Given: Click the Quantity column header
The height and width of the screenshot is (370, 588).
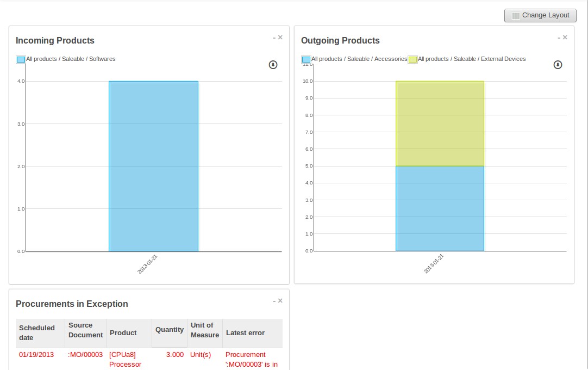Looking at the screenshot, I should [170, 330].
